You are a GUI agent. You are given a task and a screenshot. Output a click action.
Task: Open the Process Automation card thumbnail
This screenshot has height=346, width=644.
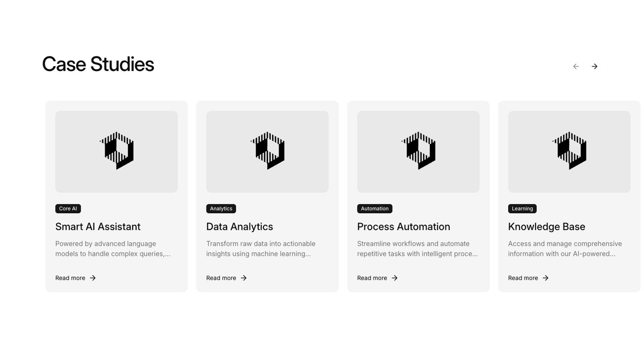click(x=418, y=152)
